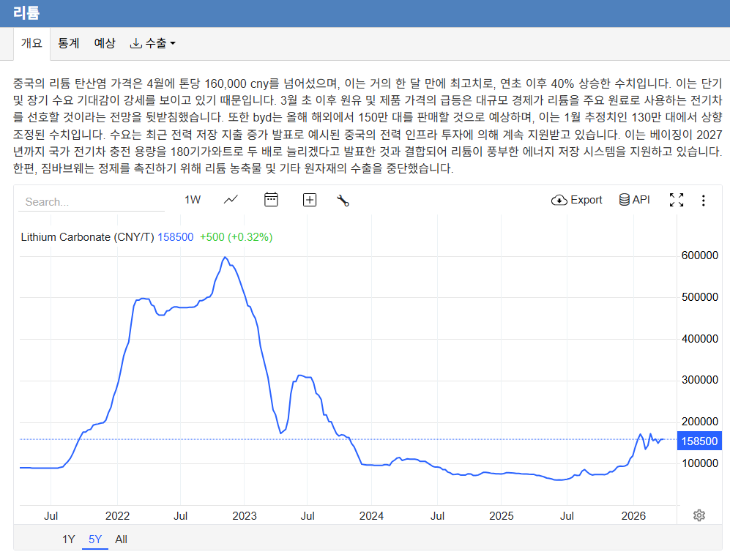Open the wrench tools icon

pyautogui.click(x=343, y=201)
